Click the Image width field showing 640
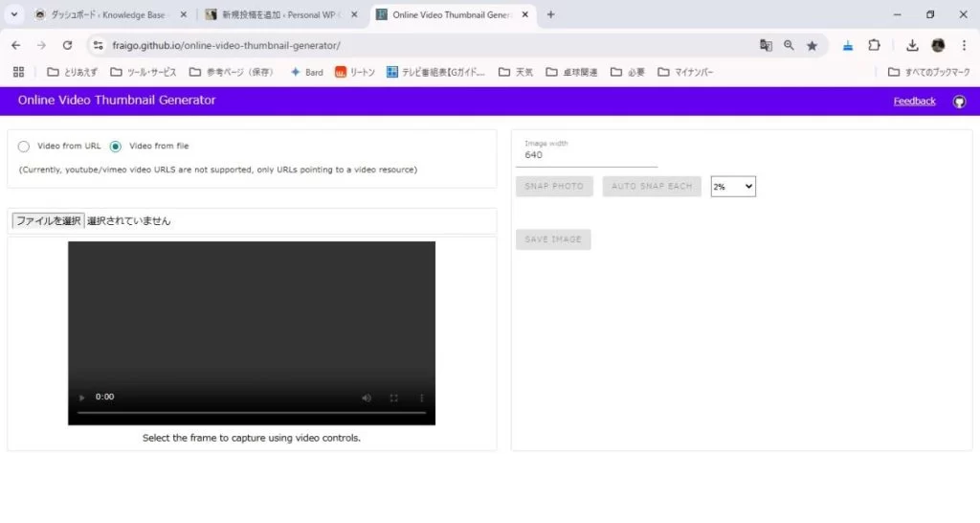 coord(587,154)
